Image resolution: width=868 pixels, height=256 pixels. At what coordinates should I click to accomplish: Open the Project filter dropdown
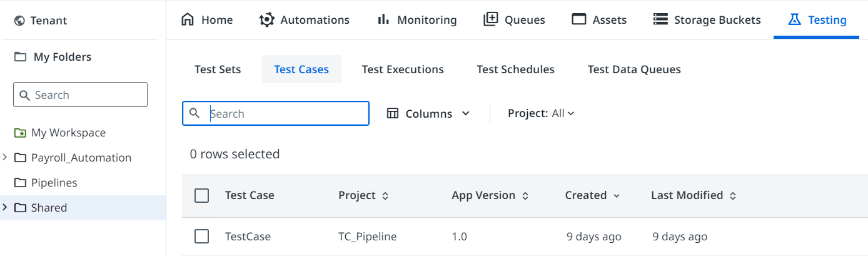(x=541, y=113)
